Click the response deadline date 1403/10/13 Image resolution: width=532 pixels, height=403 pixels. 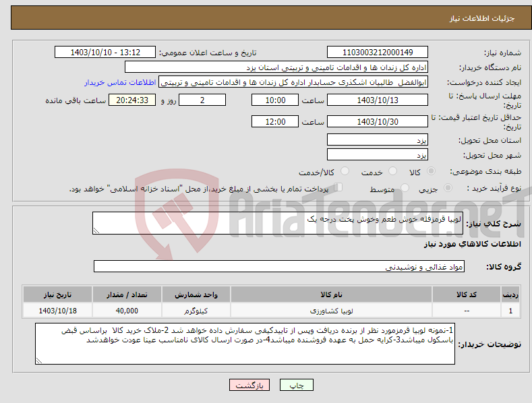[378, 100]
